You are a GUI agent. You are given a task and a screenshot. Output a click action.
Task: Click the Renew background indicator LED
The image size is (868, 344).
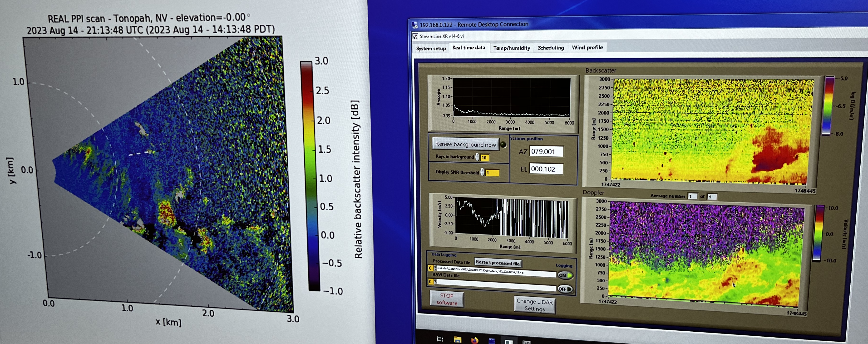point(503,145)
